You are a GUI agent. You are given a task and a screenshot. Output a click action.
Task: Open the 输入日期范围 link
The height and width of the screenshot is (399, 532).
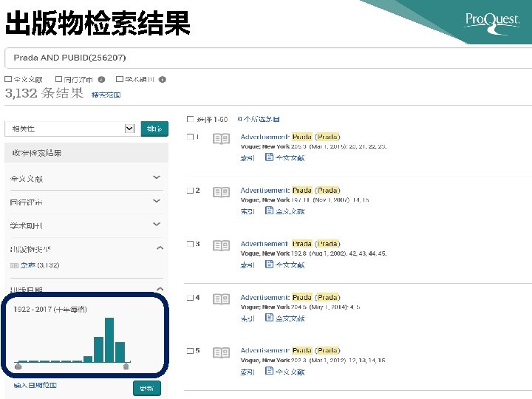pos(35,386)
